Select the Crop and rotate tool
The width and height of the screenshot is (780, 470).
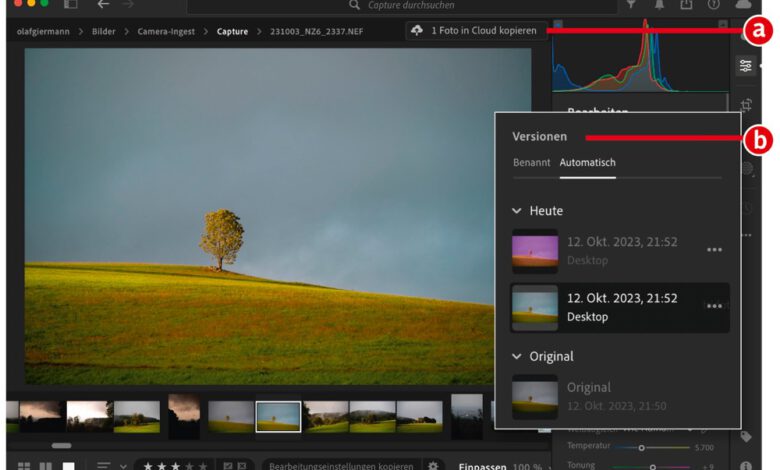pos(746,105)
